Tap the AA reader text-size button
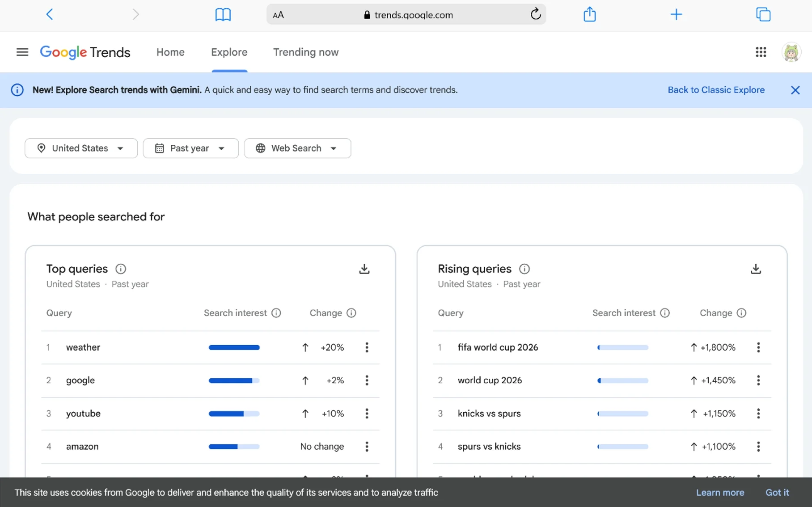Viewport: 812px width, 507px height. point(278,15)
